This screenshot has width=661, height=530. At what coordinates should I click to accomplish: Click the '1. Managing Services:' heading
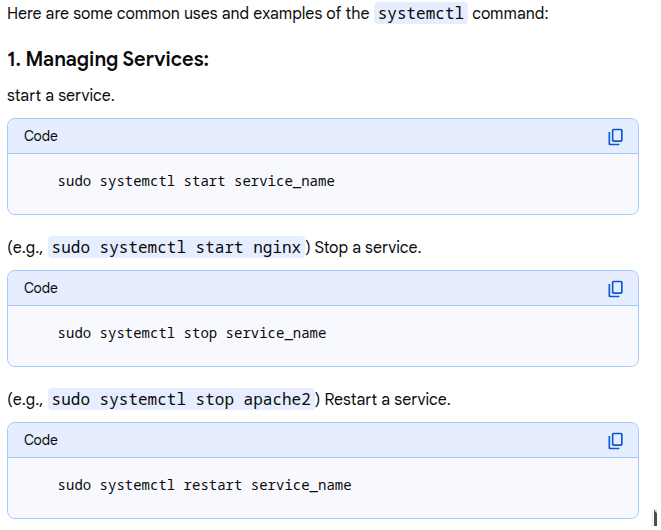(x=108, y=60)
